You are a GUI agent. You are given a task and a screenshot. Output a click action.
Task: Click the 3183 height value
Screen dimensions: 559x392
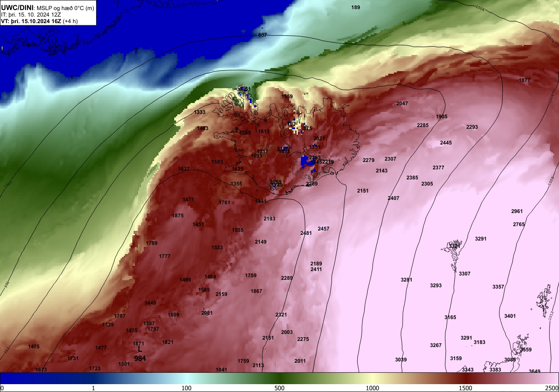[x=480, y=342]
